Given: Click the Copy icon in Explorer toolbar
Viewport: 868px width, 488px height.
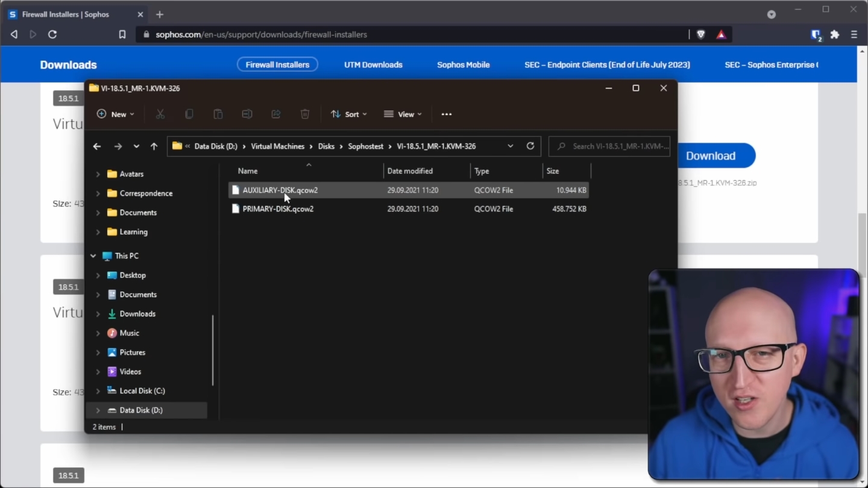Looking at the screenshot, I should click(189, 114).
